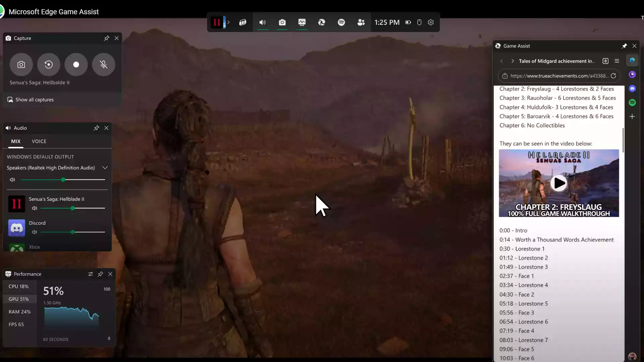Click 'Chapter 6: No Collectibles' text
This screenshot has height=362, width=644.
point(532,126)
